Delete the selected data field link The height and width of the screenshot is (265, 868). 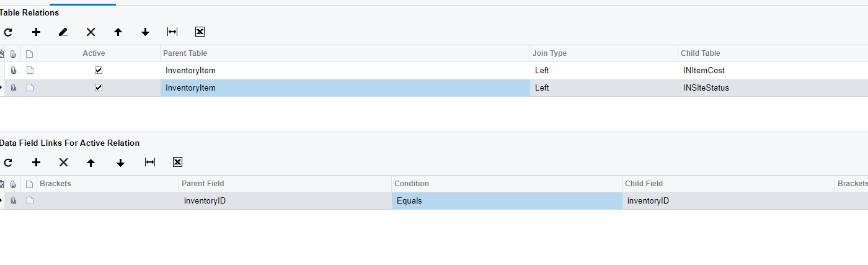63,162
